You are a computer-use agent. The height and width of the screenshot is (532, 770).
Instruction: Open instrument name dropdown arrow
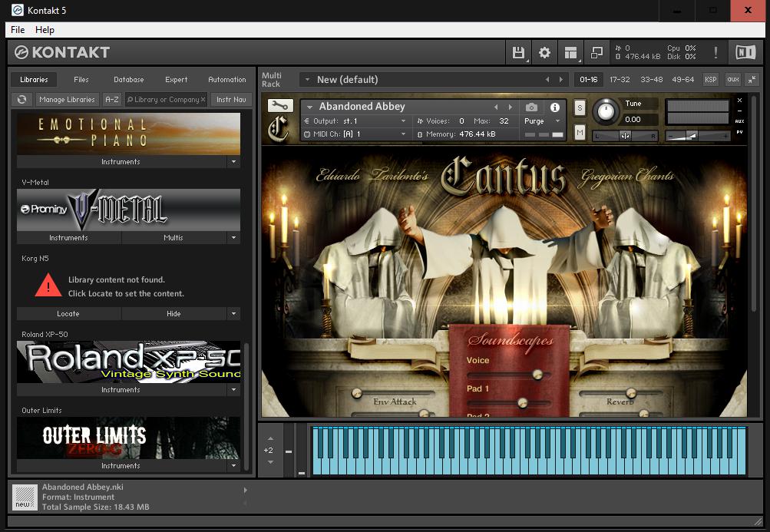310,107
